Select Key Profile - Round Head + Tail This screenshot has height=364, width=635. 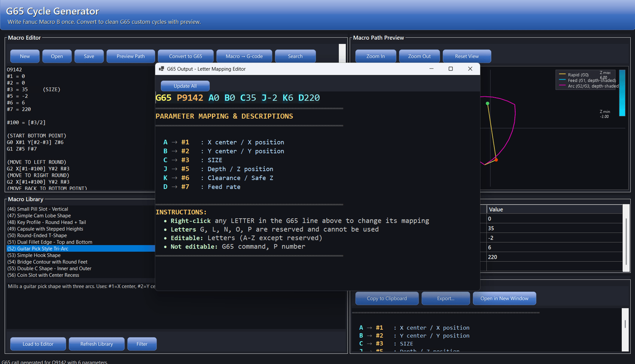click(x=47, y=222)
